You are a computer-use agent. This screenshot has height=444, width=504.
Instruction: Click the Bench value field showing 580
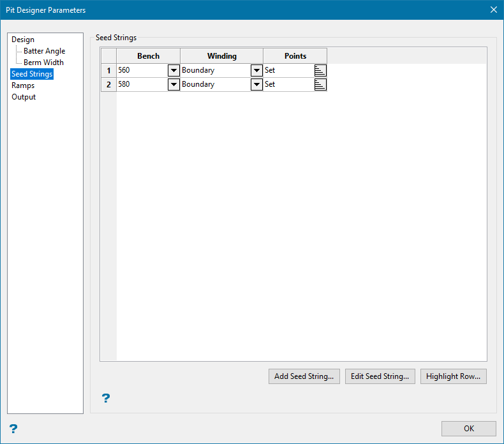point(141,84)
